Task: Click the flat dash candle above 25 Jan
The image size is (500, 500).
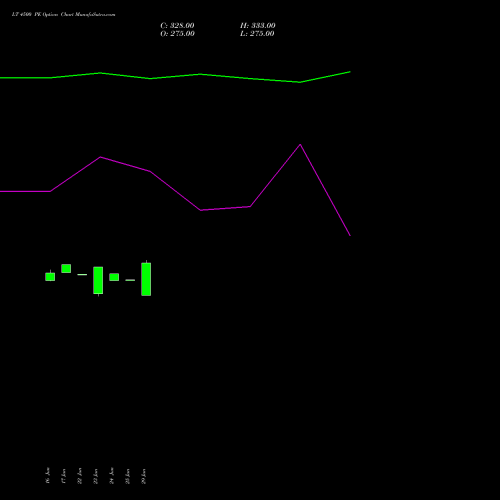Action: [130, 280]
